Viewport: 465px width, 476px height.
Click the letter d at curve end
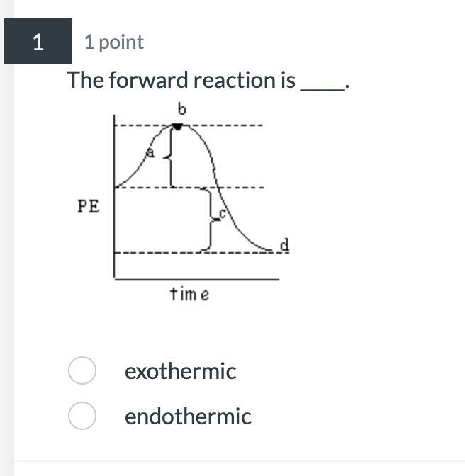pyautogui.click(x=284, y=244)
